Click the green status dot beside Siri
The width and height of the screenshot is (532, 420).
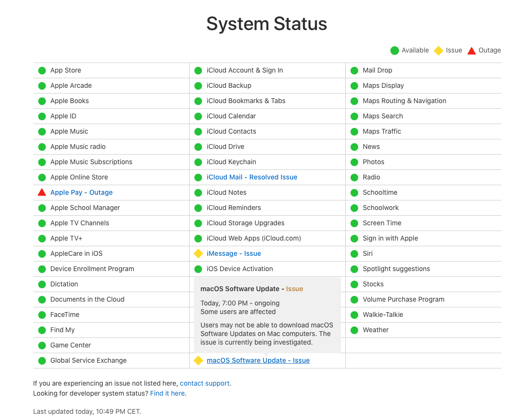click(x=354, y=254)
